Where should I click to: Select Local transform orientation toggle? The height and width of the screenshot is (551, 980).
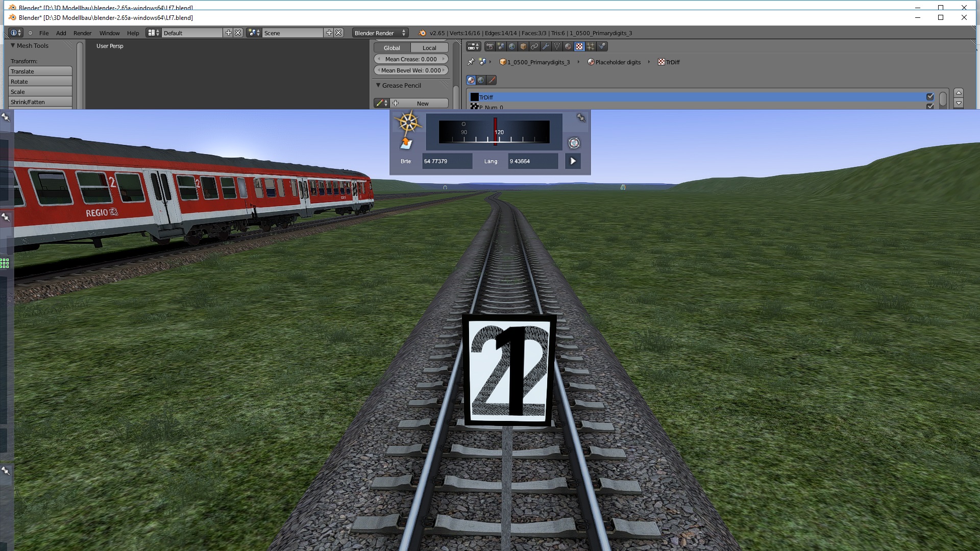(429, 48)
